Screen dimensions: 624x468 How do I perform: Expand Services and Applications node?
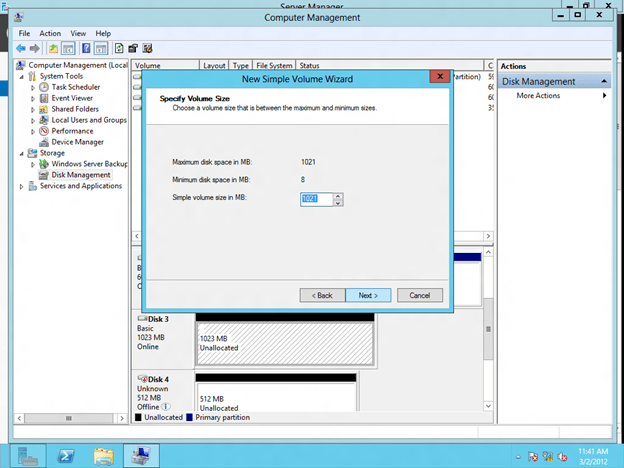click(x=22, y=186)
